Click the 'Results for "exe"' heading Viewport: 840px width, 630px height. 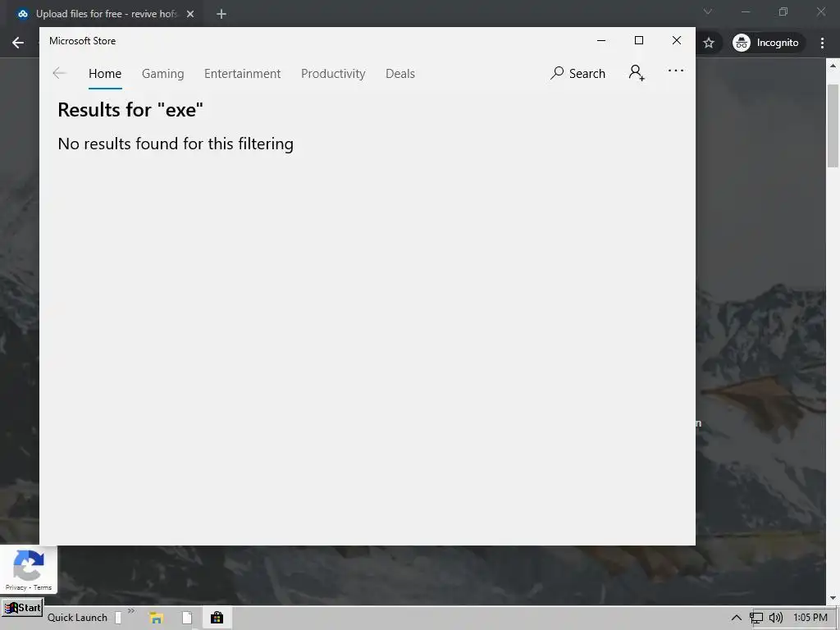pos(130,110)
